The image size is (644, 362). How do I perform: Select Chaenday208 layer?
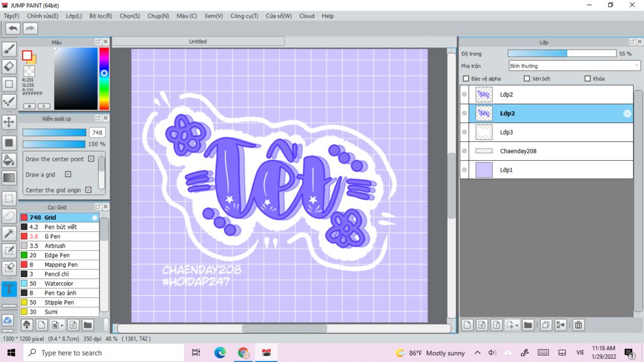(x=547, y=151)
